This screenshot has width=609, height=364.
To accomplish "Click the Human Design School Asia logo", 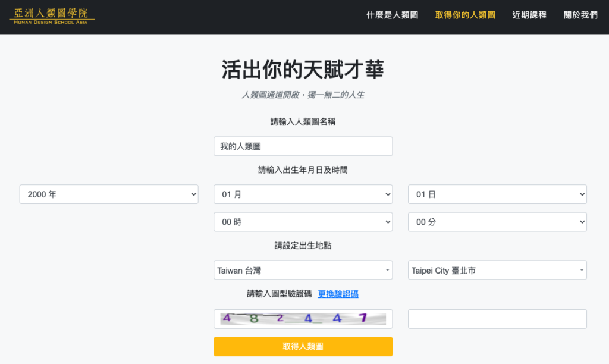I will tap(52, 15).
